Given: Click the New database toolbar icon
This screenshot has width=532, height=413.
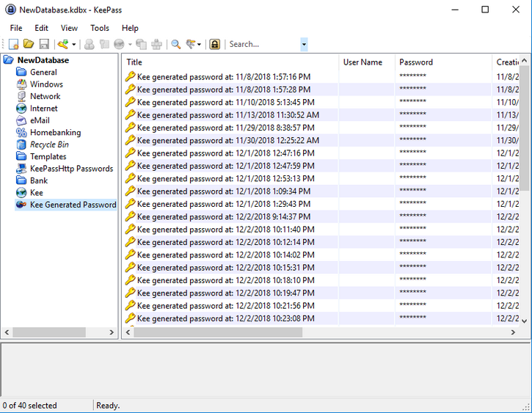Looking at the screenshot, I should [x=13, y=44].
